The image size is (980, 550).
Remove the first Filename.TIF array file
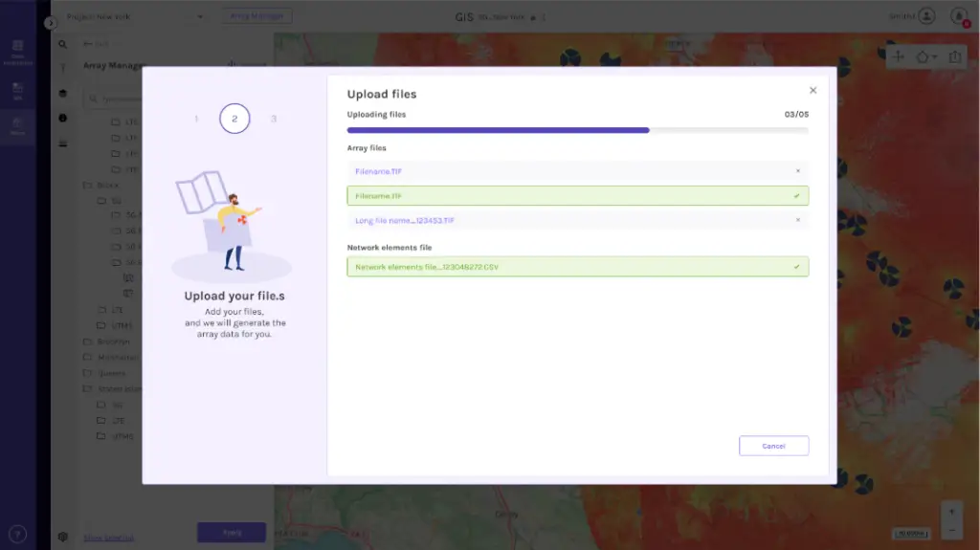797,171
